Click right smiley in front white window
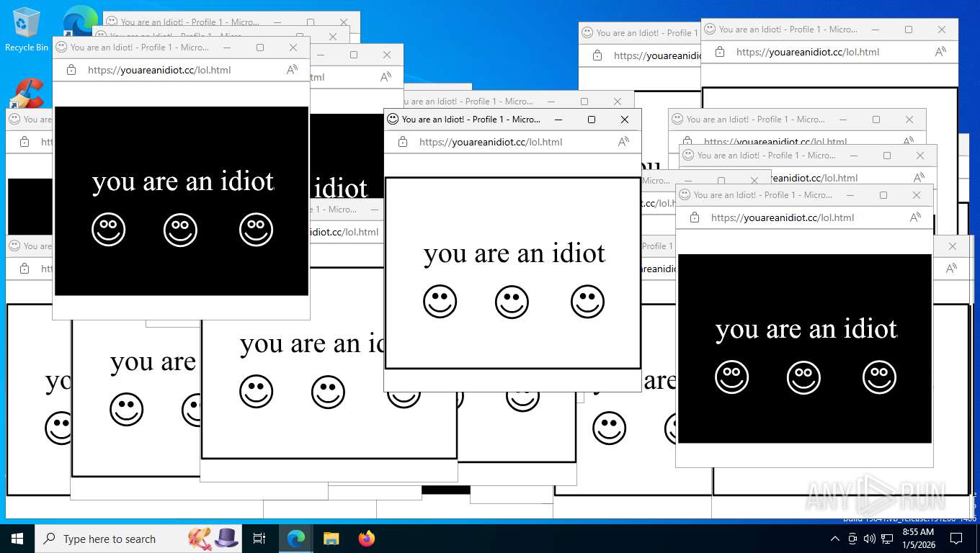The height and width of the screenshot is (553, 980). click(x=588, y=302)
